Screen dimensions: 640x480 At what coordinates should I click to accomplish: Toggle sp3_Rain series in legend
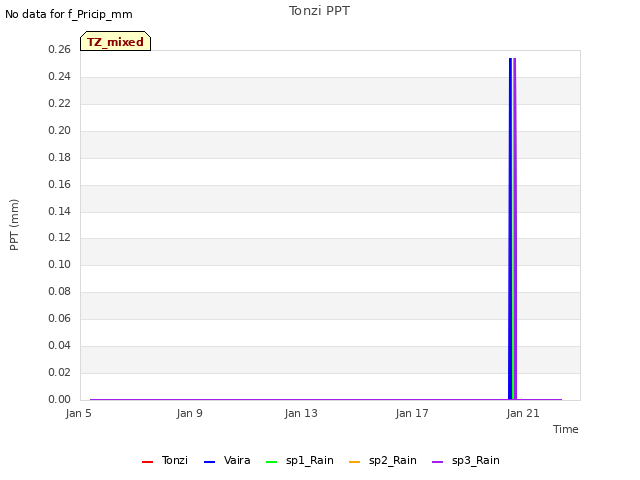[x=466, y=460]
